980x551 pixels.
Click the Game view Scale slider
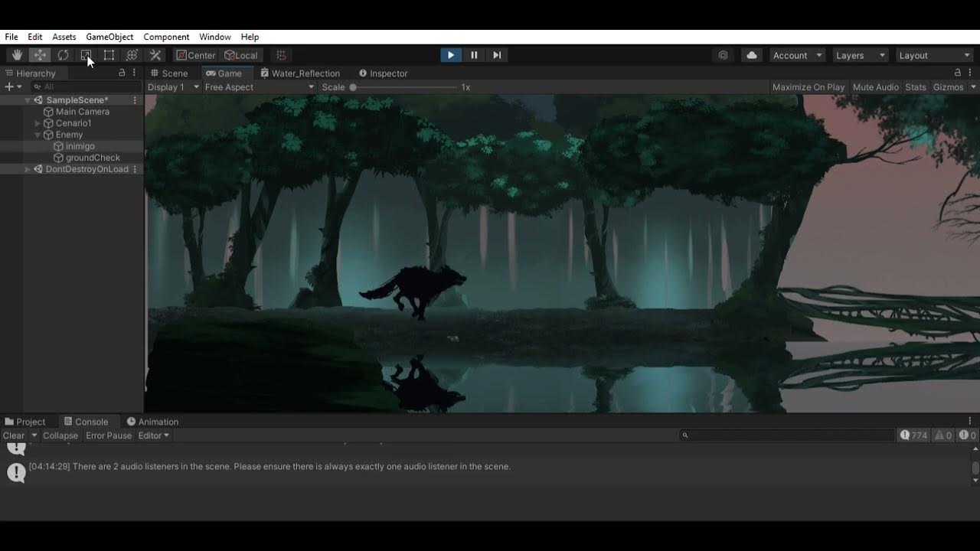tap(403, 87)
